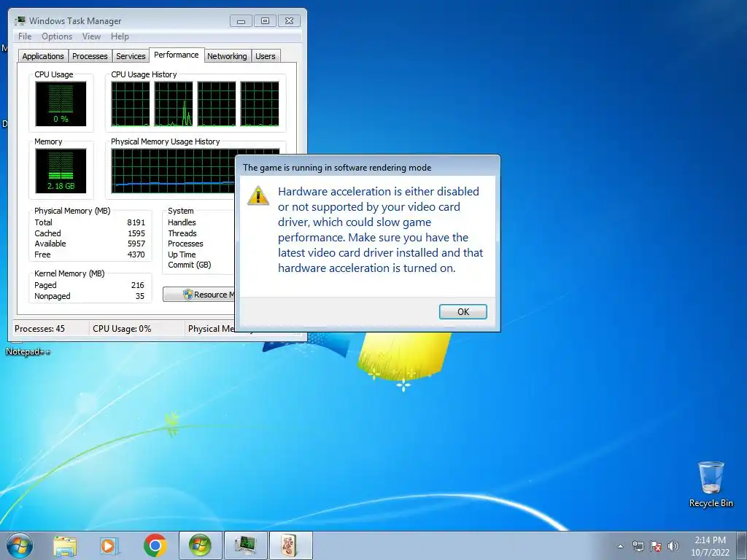The height and width of the screenshot is (560, 747).
Task: Click the software rendering dialog title bar
Action: tap(368, 167)
